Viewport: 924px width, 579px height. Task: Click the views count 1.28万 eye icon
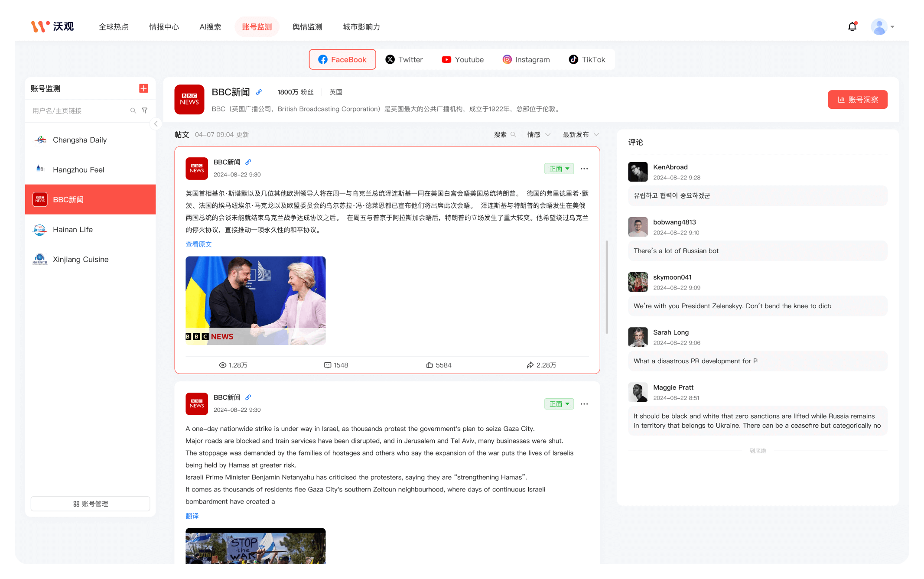point(223,365)
